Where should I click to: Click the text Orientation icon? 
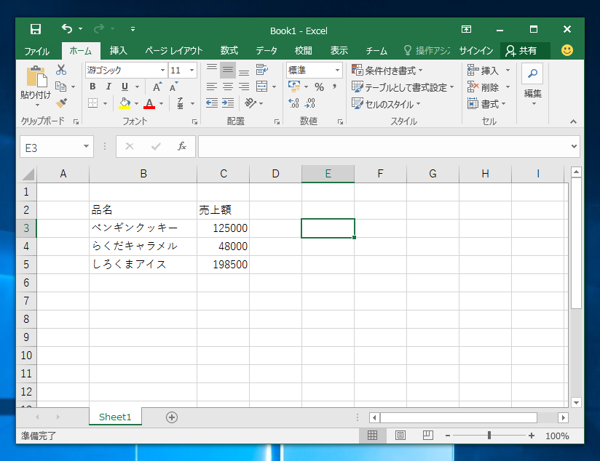251,103
